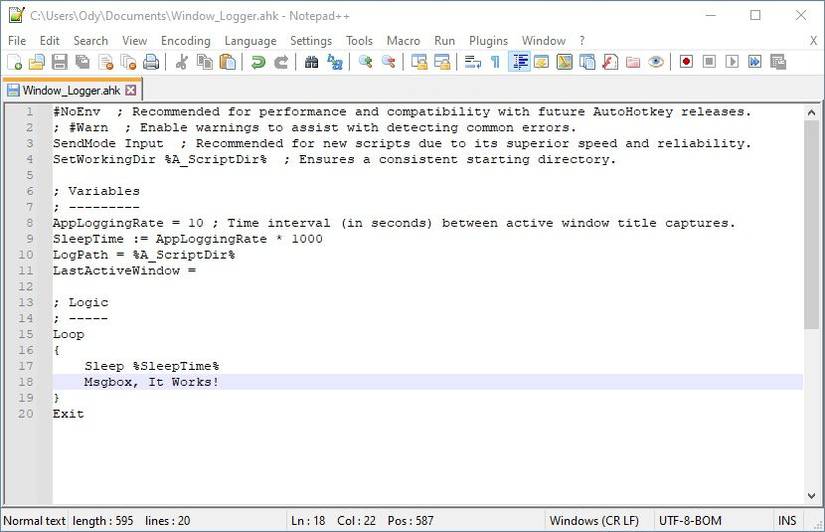Viewport: 825px width, 532px height.
Task: Click the Copy toolbar icon
Action: point(204,62)
